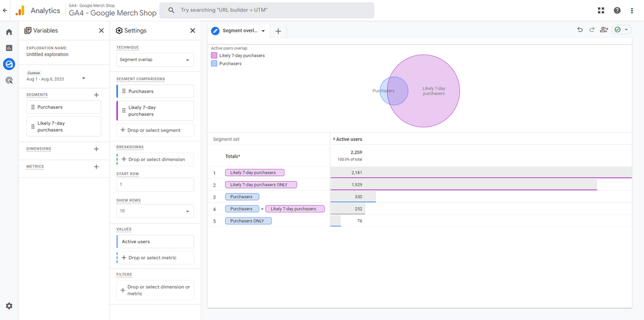
Task: Click the undo arrow icon
Action: coord(580,30)
